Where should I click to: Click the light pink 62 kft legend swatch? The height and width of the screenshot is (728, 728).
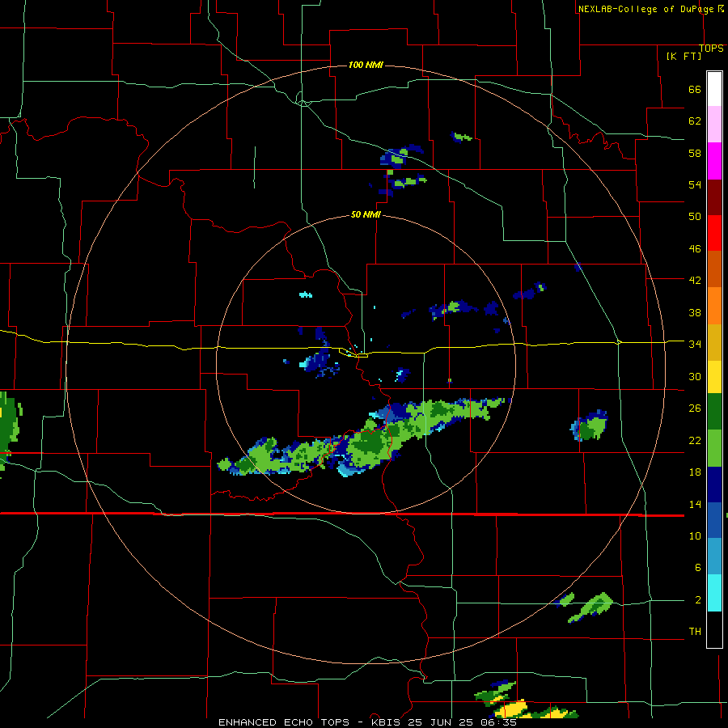click(x=714, y=125)
